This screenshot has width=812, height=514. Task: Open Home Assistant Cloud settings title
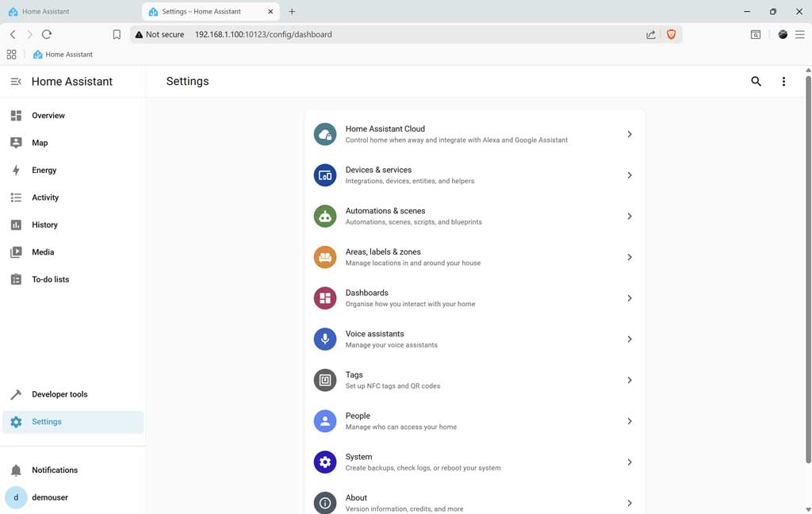click(385, 128)
